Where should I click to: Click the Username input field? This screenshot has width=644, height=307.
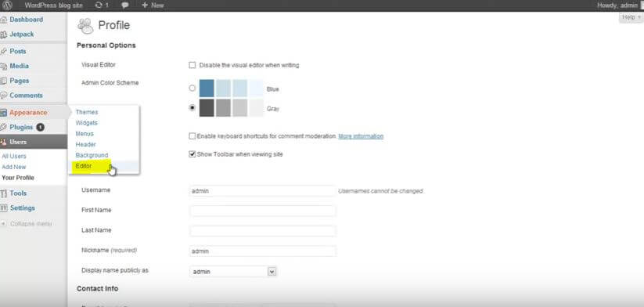pos(262,191)
